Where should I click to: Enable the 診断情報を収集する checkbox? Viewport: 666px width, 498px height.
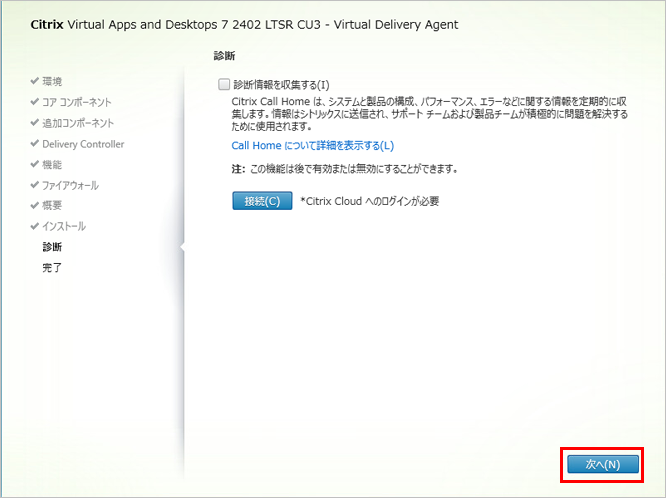[223, 86]
